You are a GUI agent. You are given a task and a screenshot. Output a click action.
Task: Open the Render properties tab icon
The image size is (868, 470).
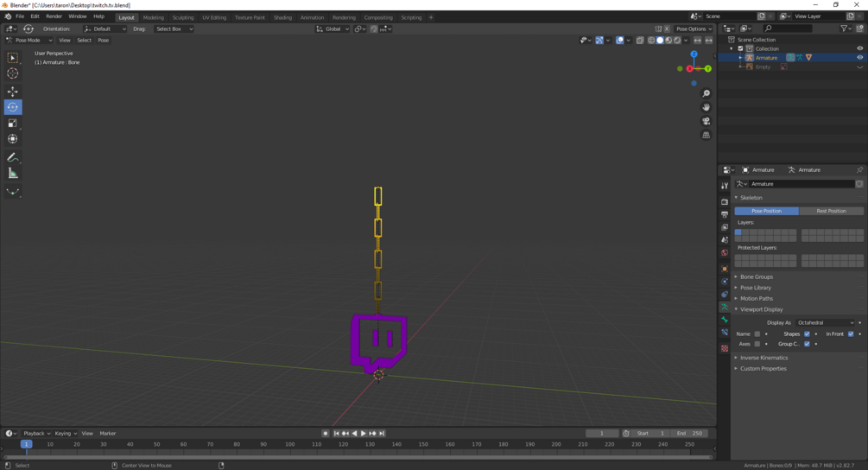[x=724, y=201]
